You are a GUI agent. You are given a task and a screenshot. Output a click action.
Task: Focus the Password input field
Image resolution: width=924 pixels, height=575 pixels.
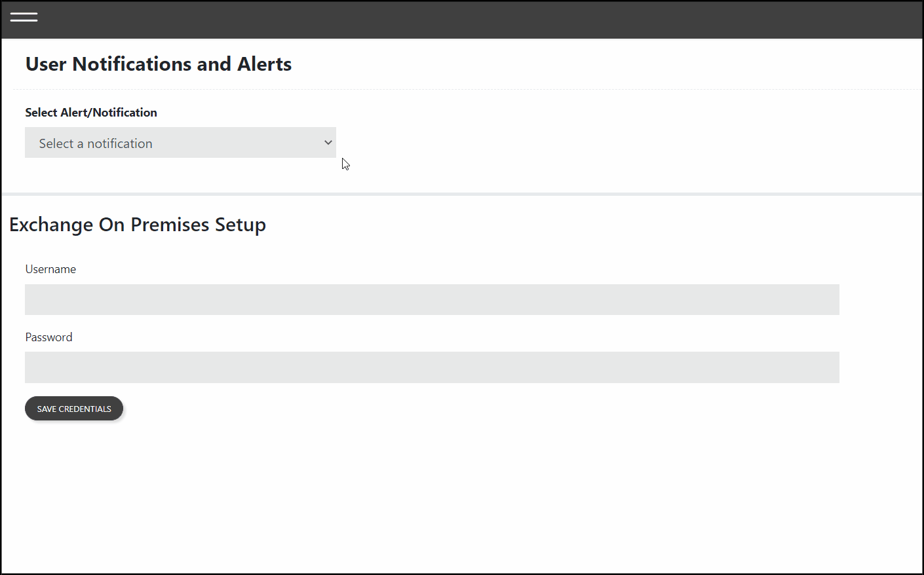click(432, 367)
